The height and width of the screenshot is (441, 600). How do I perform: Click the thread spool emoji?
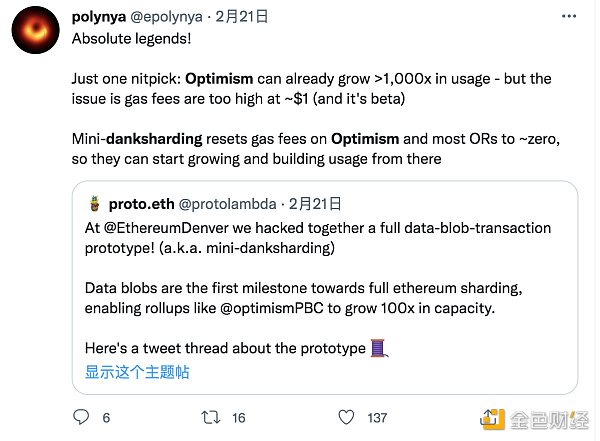(377, 347)
